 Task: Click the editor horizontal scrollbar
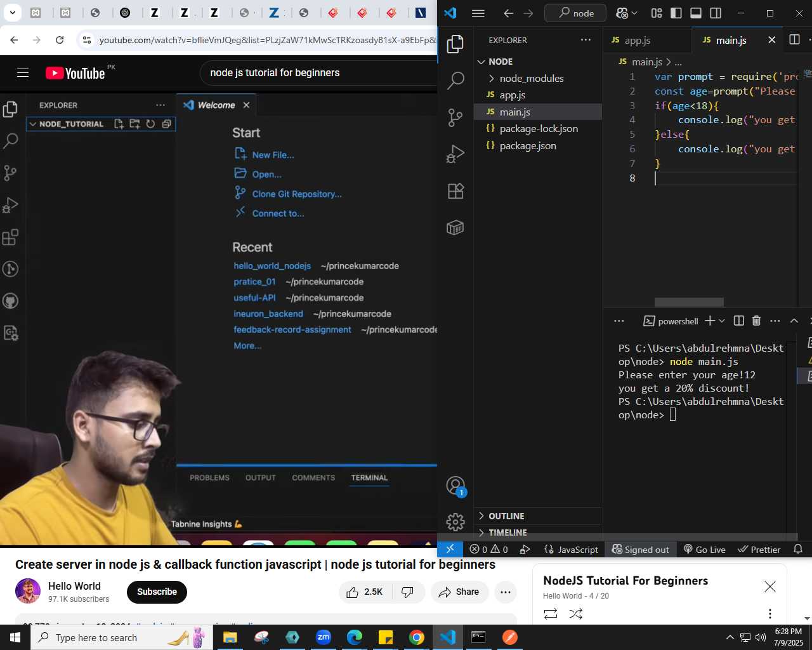(x=689, y=302)
